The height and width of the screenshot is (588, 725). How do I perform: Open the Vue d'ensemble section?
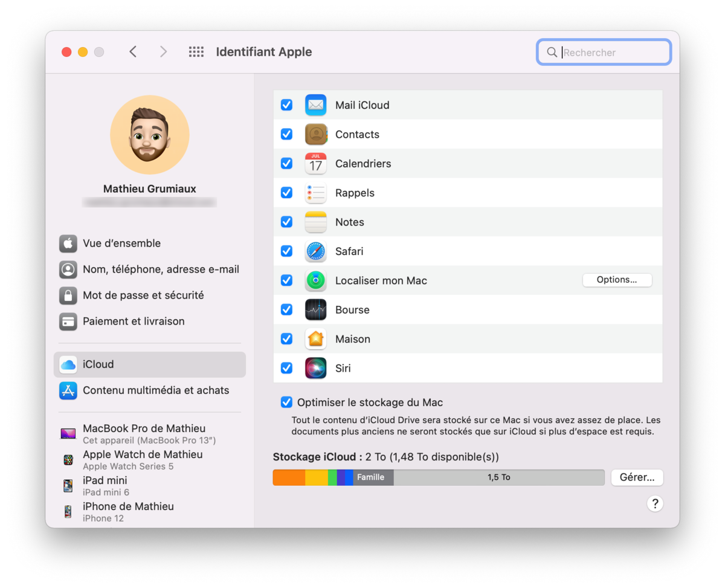(150, 244)
